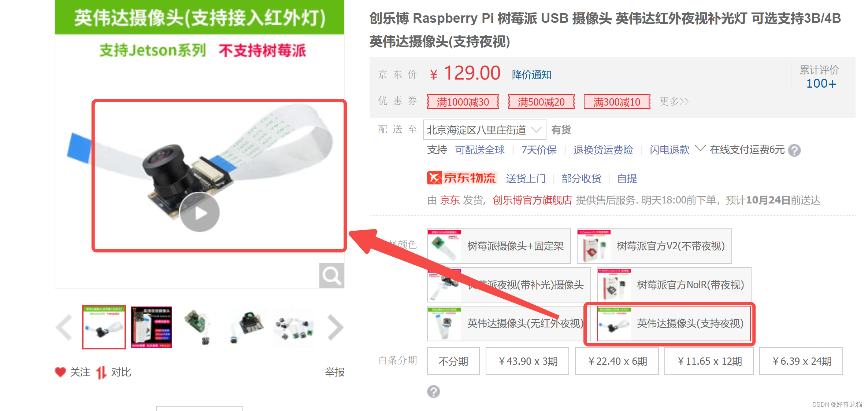868x411 pixels.
Task: Expand service options chevron after 闪电退款
Action: pyautogui.click(x=700, y=148)
